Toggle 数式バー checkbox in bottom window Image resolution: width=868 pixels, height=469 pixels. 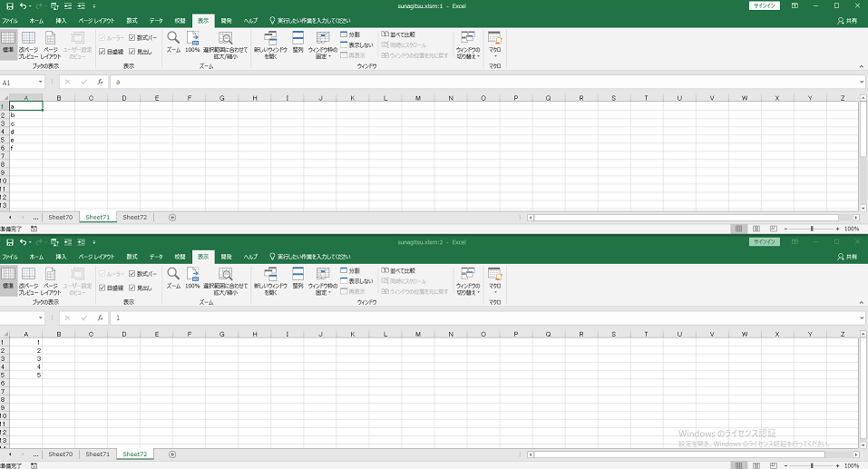coord(132,274)
